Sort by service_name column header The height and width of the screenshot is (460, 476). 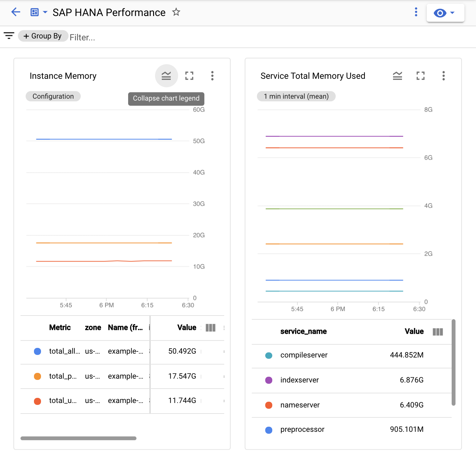(x=304, y=332)
